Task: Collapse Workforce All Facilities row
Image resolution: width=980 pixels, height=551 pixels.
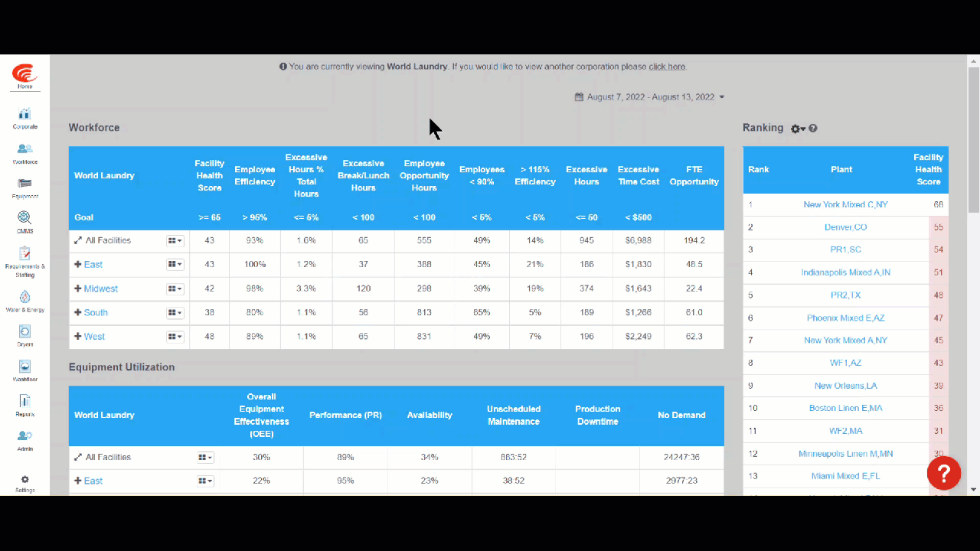Action: click(78, 241)
